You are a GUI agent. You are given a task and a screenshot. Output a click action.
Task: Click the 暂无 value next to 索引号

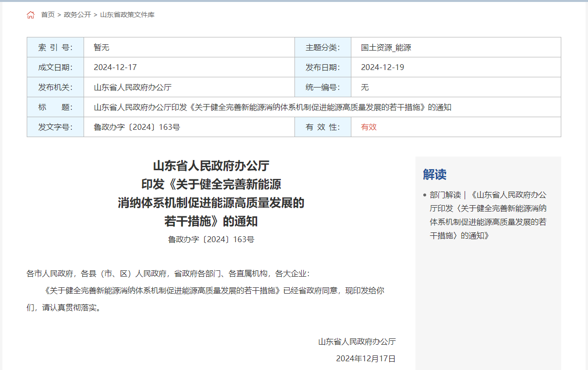point(102,48)
